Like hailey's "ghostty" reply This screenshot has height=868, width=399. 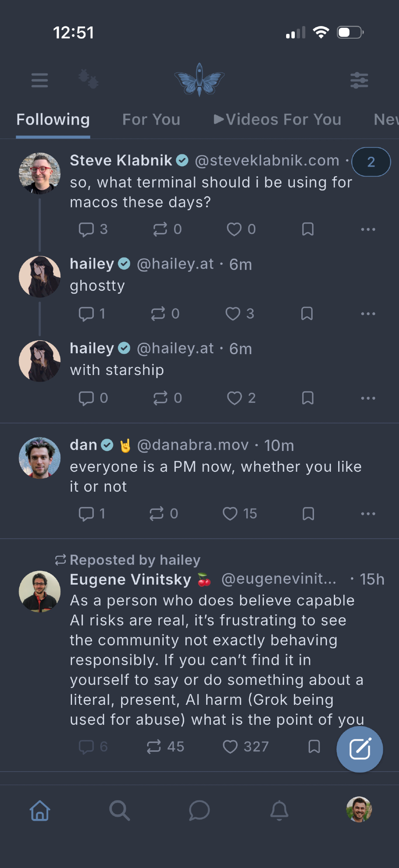pos(233,314)
